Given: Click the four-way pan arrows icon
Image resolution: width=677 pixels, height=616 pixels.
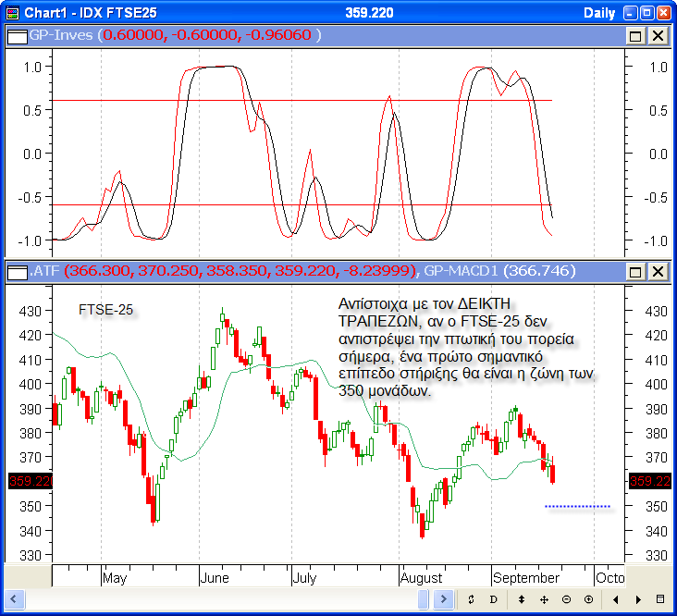Looking at the screenshot, I should coord(544,599).
